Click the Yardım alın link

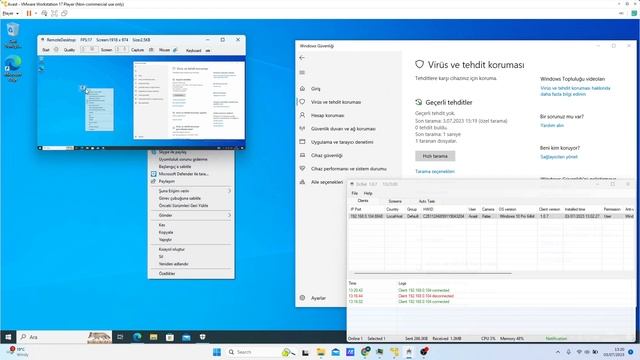[x=552, y=125]
